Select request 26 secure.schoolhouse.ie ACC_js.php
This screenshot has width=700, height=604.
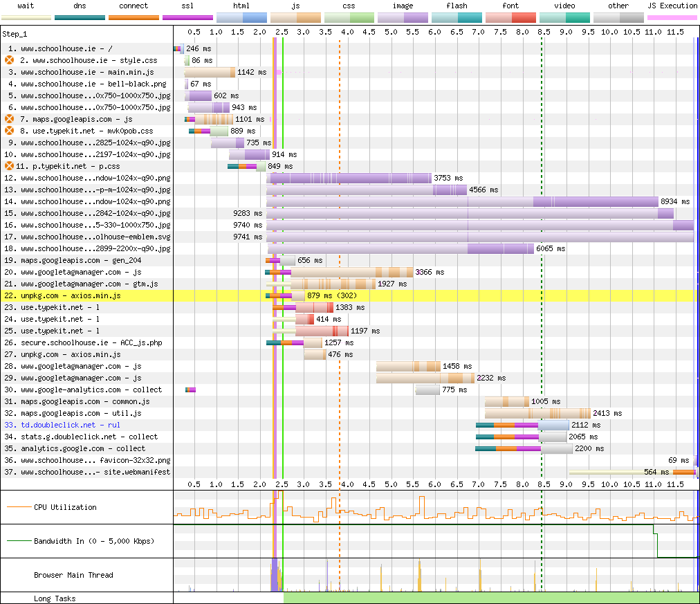point(83,343)
